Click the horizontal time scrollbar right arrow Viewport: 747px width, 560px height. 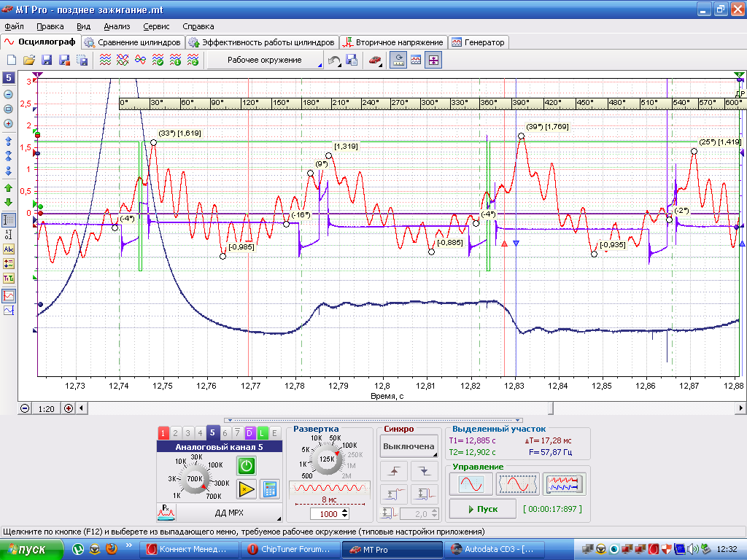click(740, 408)
